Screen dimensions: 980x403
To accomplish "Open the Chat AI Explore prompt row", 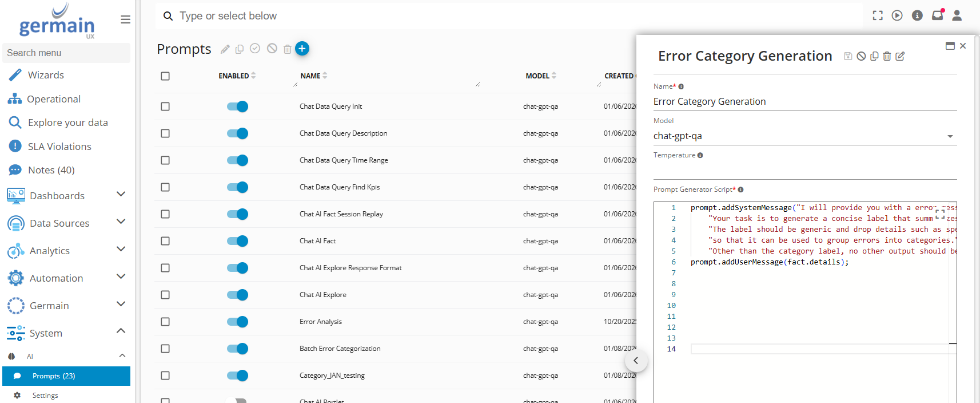I will [323, 295].
